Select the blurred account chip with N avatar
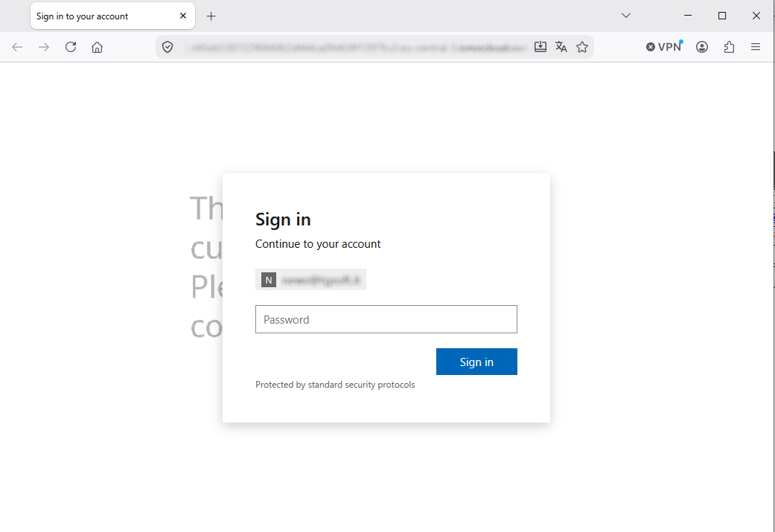The height and width of the screenshot is (532, 775). point(310,280)
